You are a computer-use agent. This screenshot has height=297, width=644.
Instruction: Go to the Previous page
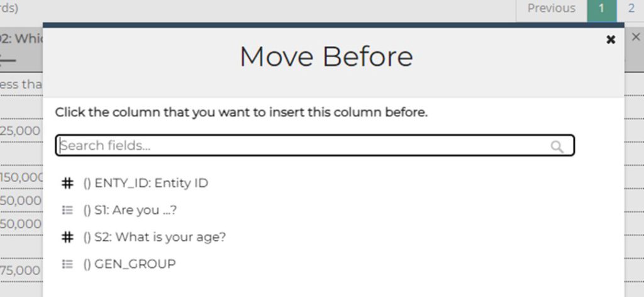pos(551,9)
